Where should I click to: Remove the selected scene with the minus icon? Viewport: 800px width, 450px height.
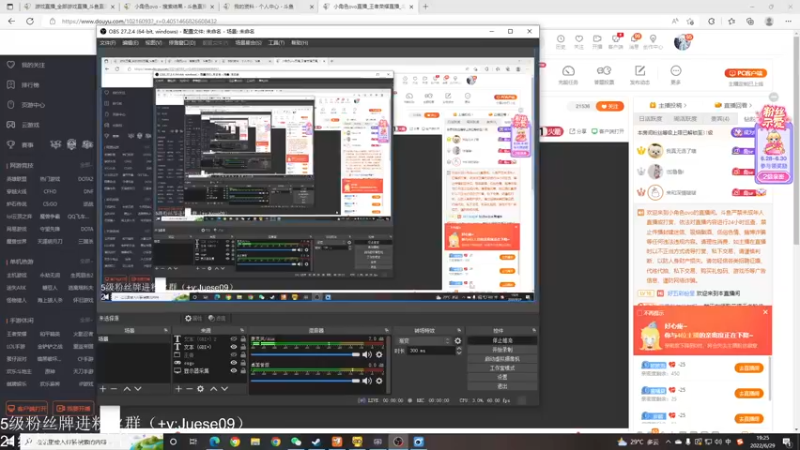tap(114, 389)
